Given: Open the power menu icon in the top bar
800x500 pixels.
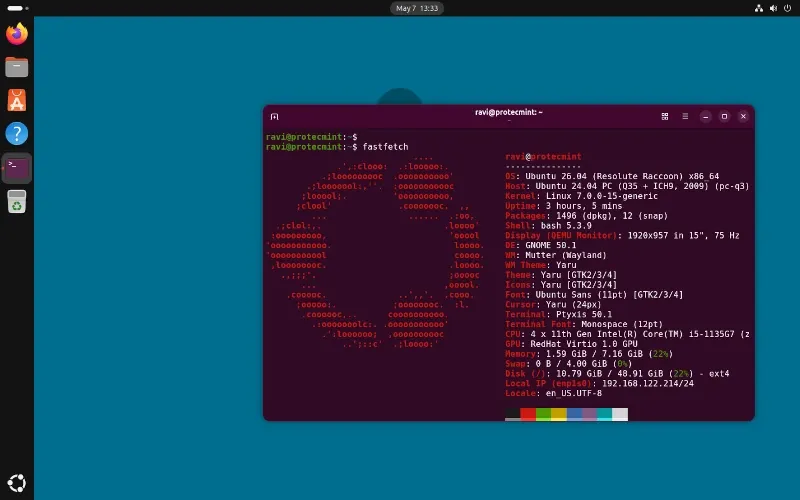Looking at the screenshot, I should [x=787, y=8].
